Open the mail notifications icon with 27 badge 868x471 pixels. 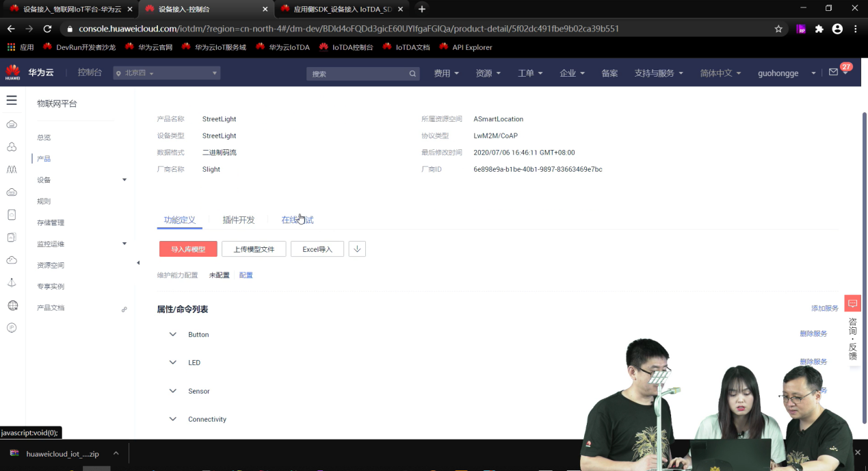[x=833, y=73]
